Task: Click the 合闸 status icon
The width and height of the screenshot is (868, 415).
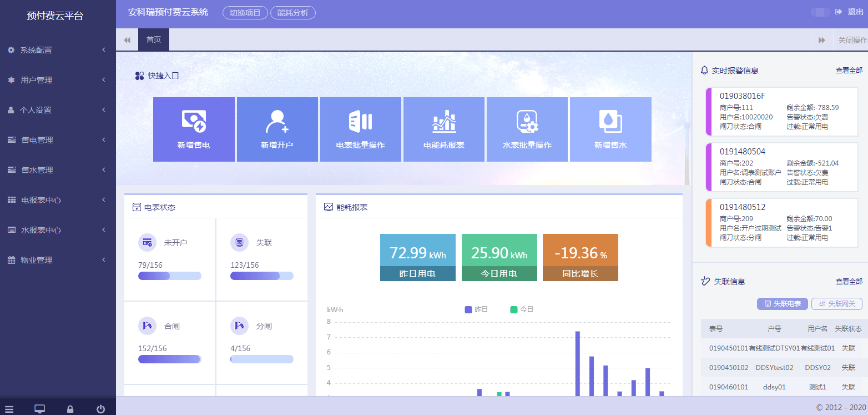Action: point(147,326)
